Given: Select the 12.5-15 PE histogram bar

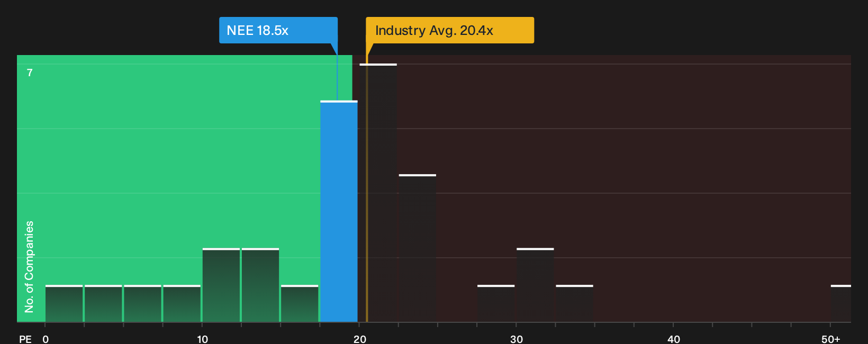Looking at the screenshot, I should [260, 285].
